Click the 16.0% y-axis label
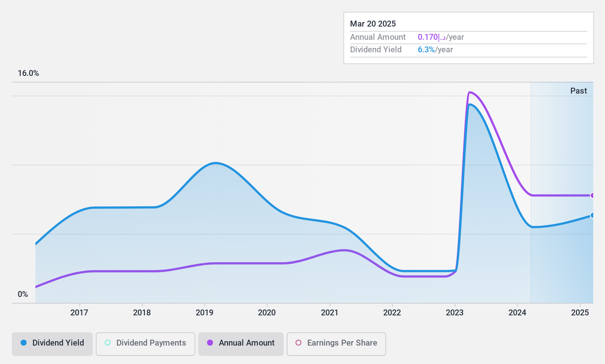Viewport: 605px width, 364px height. (x=28, y=73)
